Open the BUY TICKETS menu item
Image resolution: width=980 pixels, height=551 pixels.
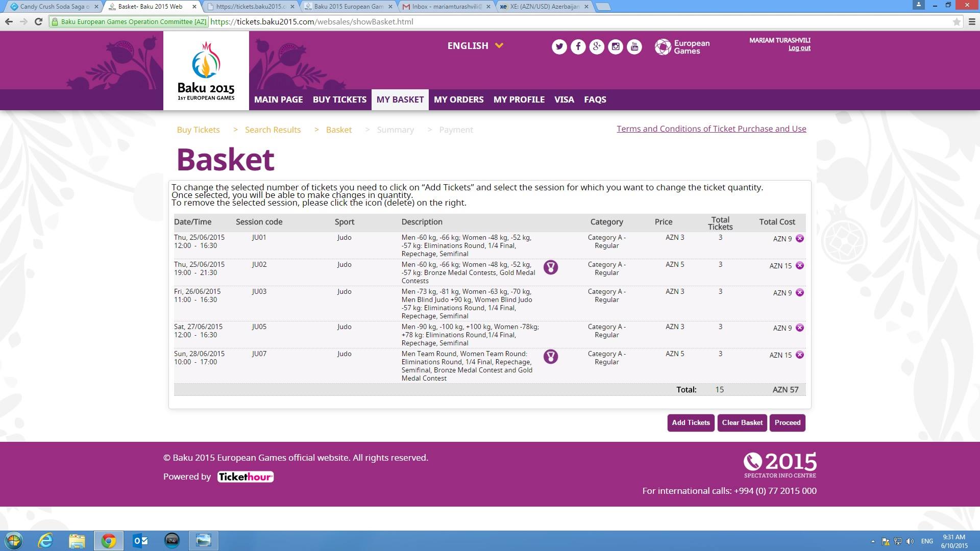(x=339, y=99)
